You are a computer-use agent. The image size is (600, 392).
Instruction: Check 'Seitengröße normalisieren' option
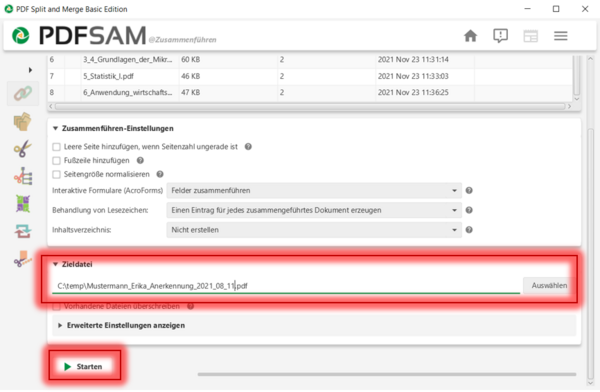point(56,174)
